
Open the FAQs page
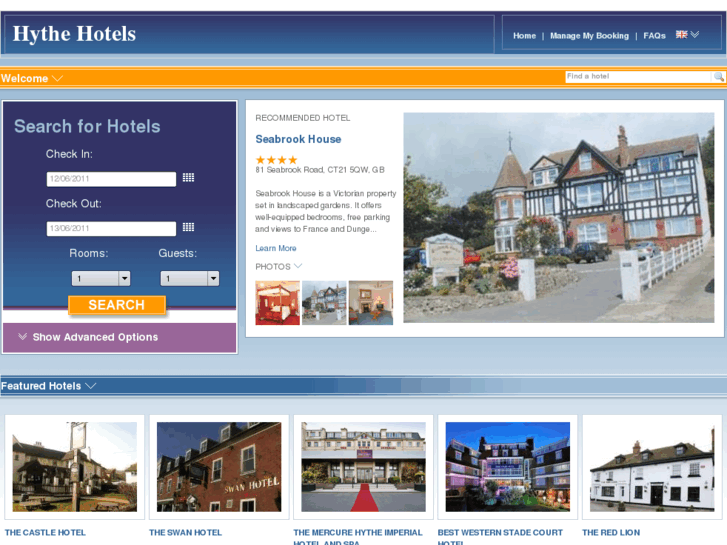coord(654,36)
